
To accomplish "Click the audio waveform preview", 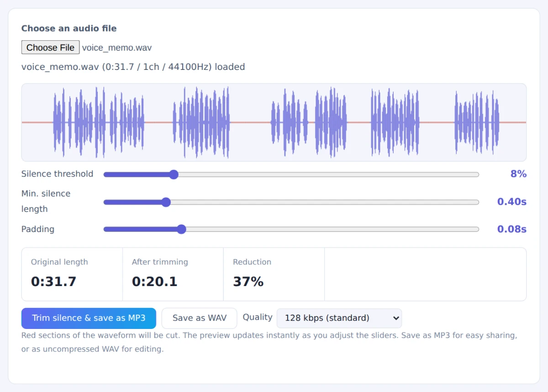I will pos(274,122).
